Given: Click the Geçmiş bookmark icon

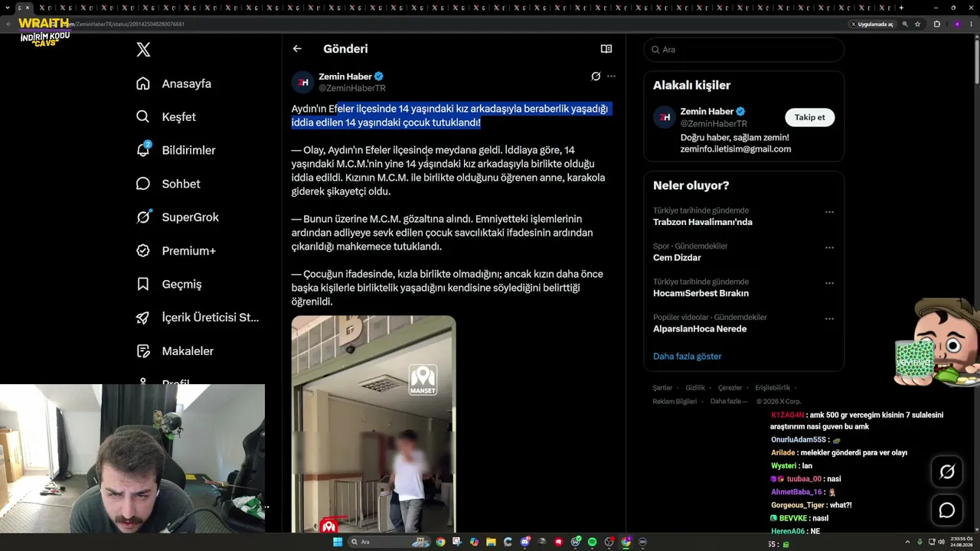Looking at the screenshot, I should 143,284.
